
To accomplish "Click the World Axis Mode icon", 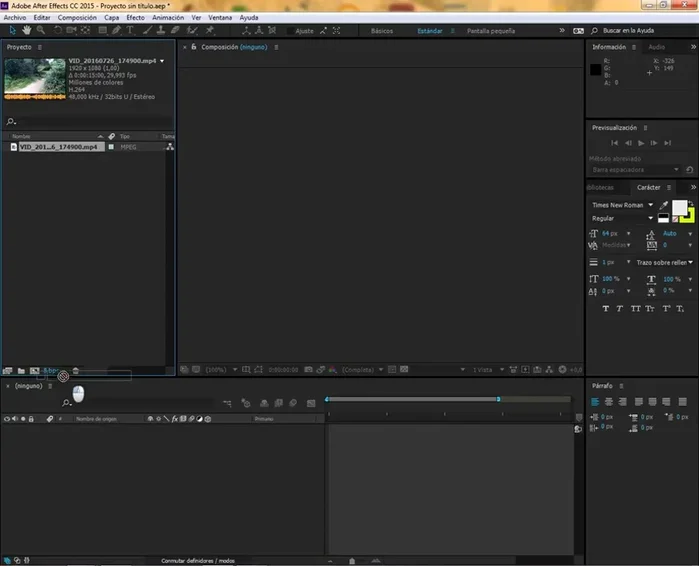I will click(259, 30).
